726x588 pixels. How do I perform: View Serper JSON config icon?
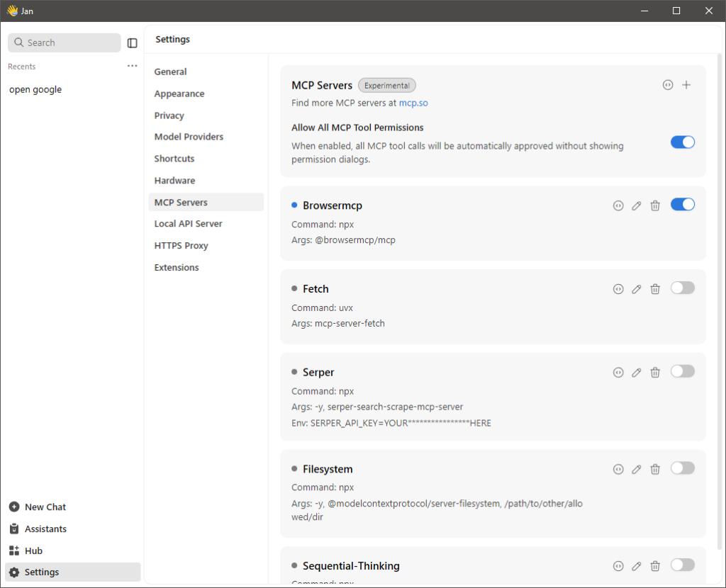[x=618, y=373]
